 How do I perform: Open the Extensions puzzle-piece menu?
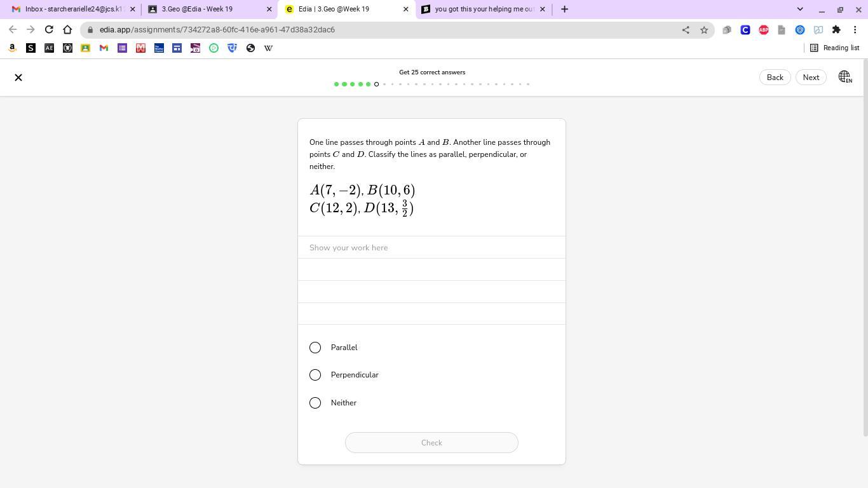point(836,30)
